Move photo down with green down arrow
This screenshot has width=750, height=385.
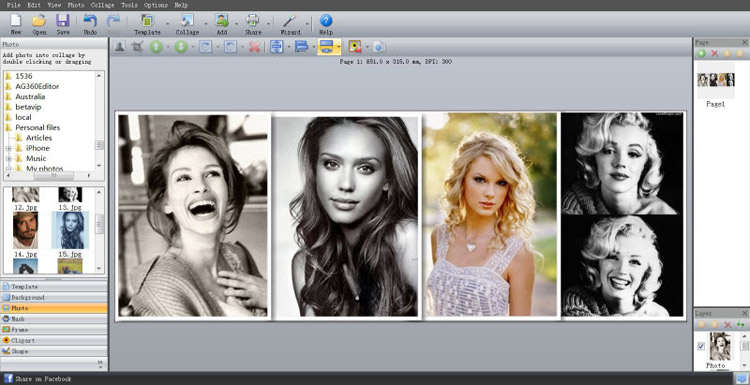coord(181,46)
